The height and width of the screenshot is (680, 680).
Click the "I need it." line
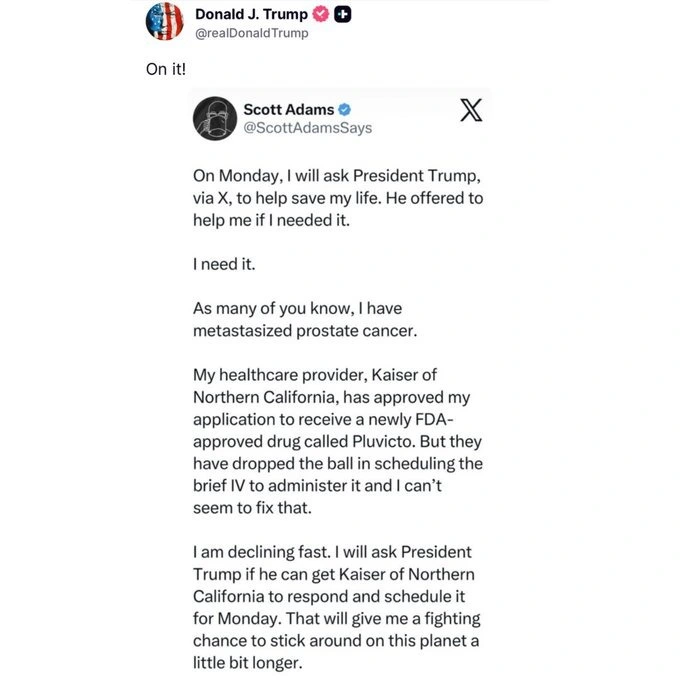[229, 263]
